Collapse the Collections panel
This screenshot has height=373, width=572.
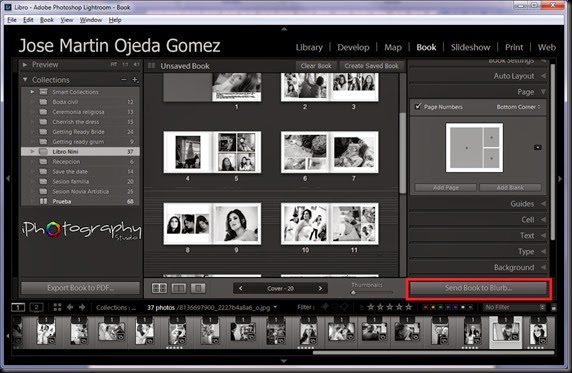(25, 79)
